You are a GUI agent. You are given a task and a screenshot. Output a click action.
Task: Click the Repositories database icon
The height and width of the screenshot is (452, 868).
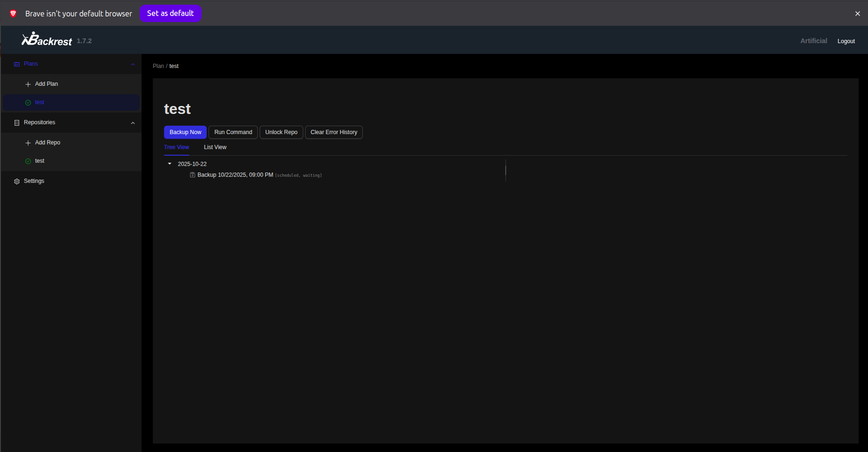tap(17, 123)
